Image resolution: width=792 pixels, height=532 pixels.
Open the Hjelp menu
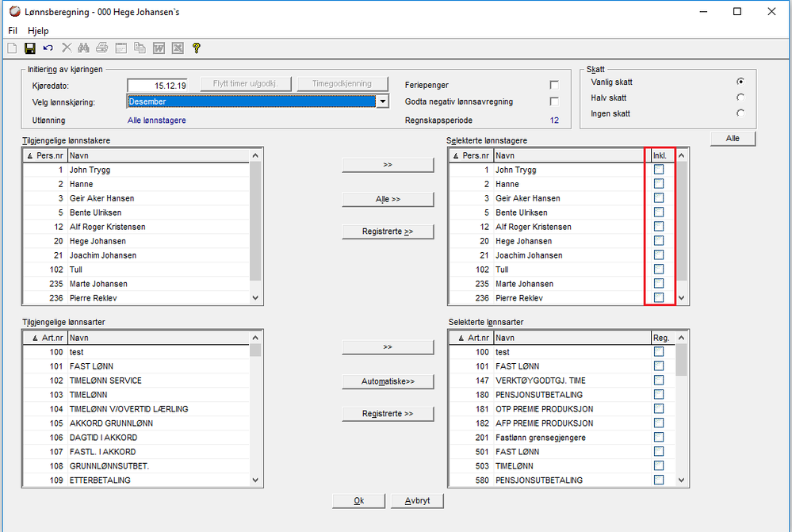click(38, 31)
